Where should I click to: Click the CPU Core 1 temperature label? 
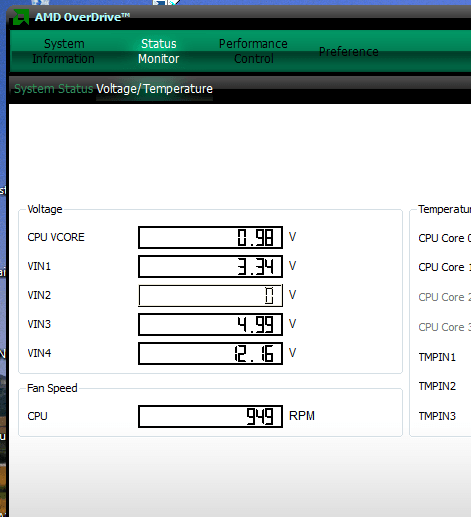click(445, 267)
